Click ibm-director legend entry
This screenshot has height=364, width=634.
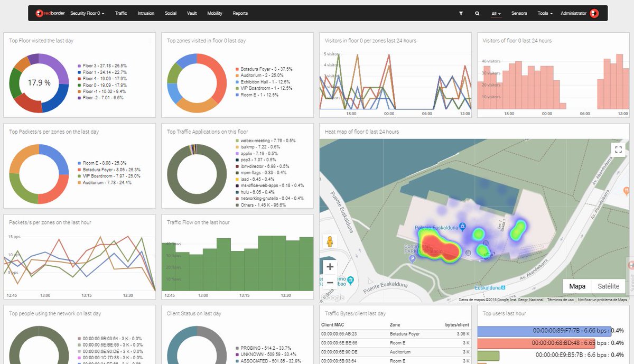click(x=262, y=166)
